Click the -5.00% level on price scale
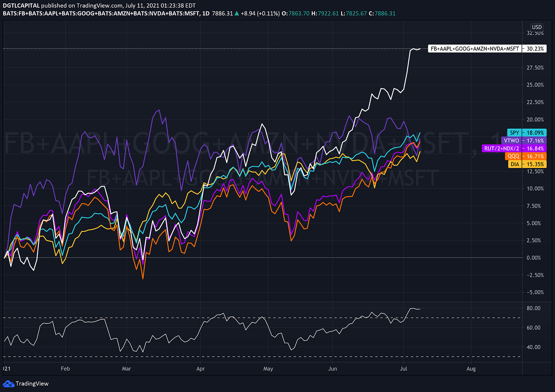 tap(535, 293)
